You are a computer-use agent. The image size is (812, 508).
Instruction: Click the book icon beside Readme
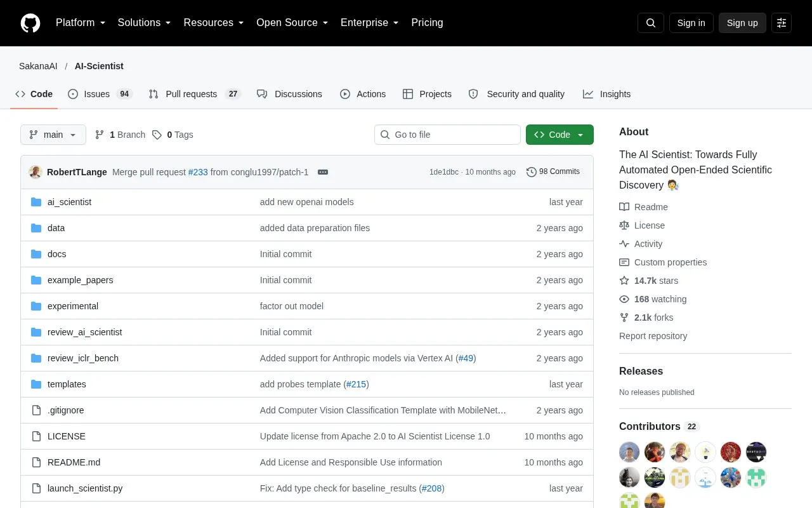[624, 207]
